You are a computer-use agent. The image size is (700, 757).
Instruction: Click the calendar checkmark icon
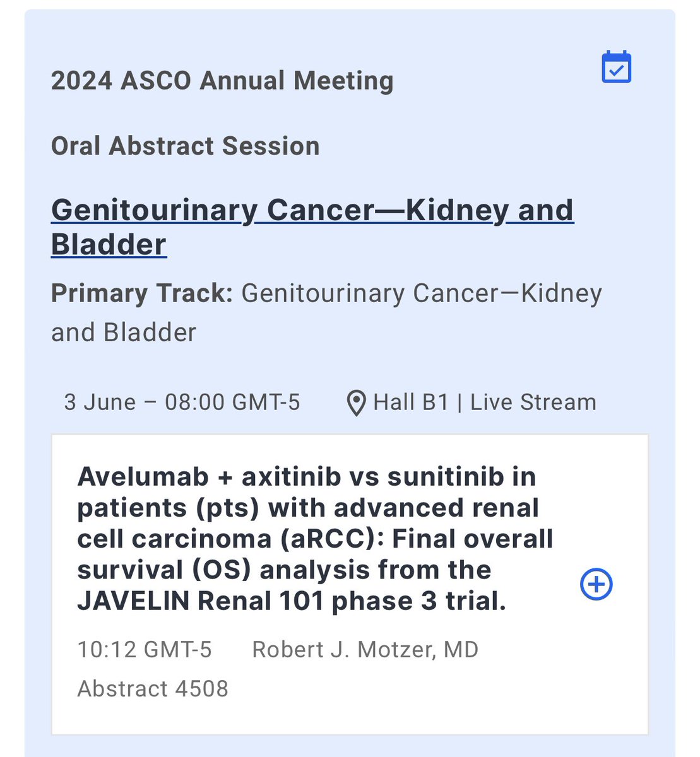coord(616,67)
